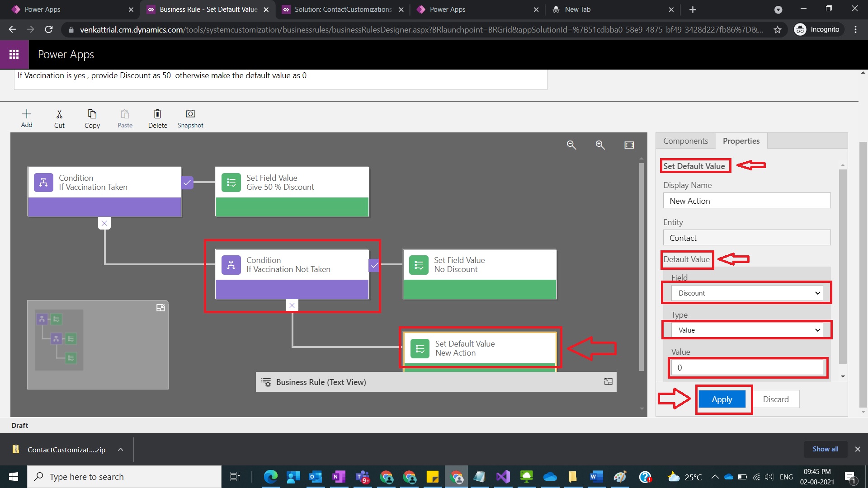Switch to Solution ContactCustomizations browser tab
This screenshot has width=868, height=488.
[342, 9]
